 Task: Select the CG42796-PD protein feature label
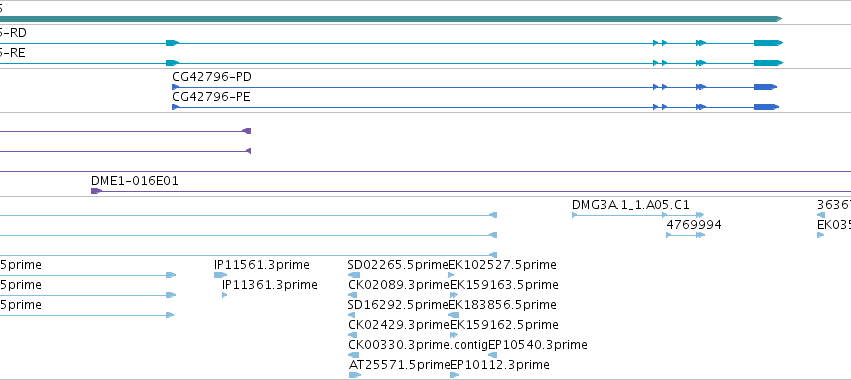212,77
